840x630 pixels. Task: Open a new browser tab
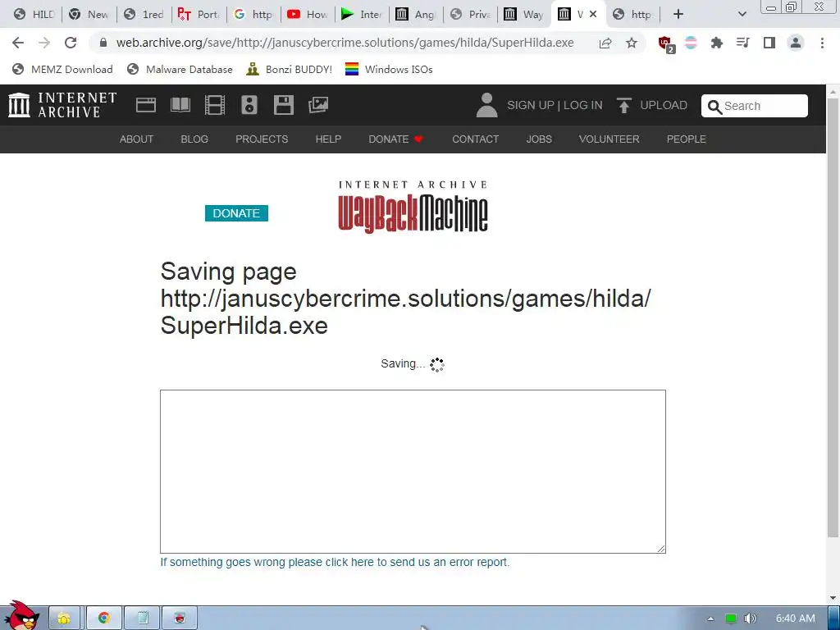[x=678, y=15]
